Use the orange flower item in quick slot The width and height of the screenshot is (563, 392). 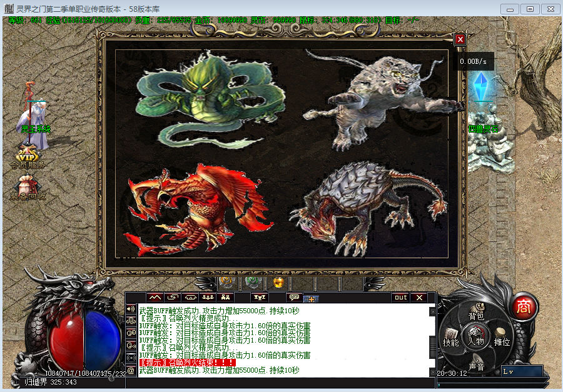point(227,283)
